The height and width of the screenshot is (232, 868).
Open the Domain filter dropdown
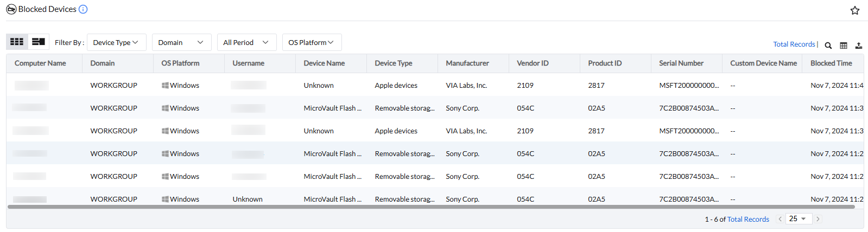181,42
